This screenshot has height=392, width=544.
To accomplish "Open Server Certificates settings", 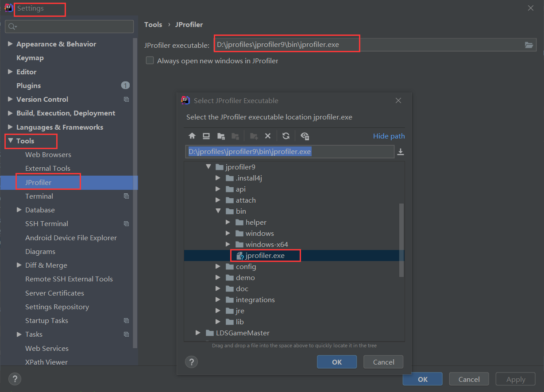I will [54, 293].
